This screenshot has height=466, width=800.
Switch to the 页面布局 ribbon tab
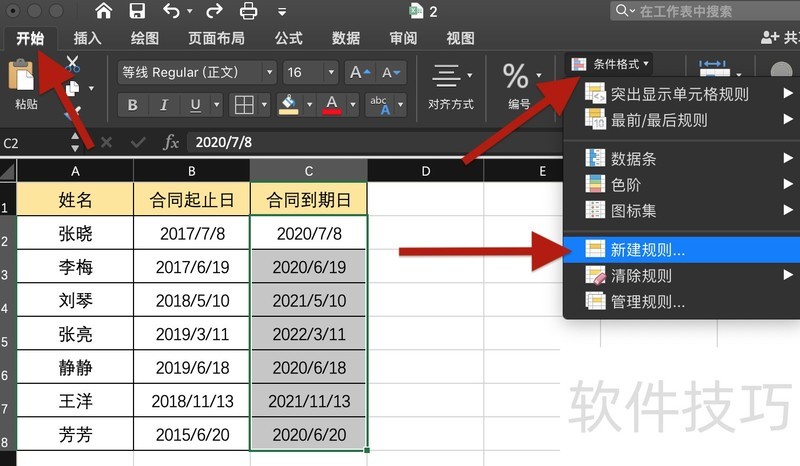point(216,38)
